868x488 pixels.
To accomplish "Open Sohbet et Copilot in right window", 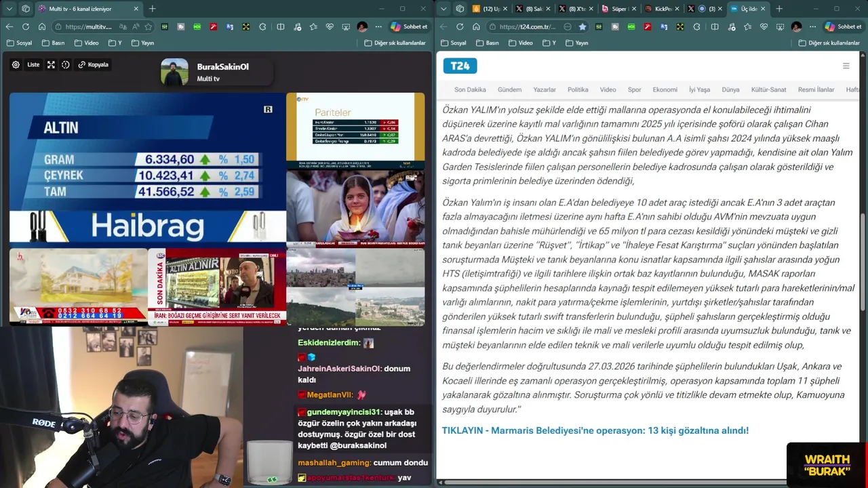I will coord(844,26).
